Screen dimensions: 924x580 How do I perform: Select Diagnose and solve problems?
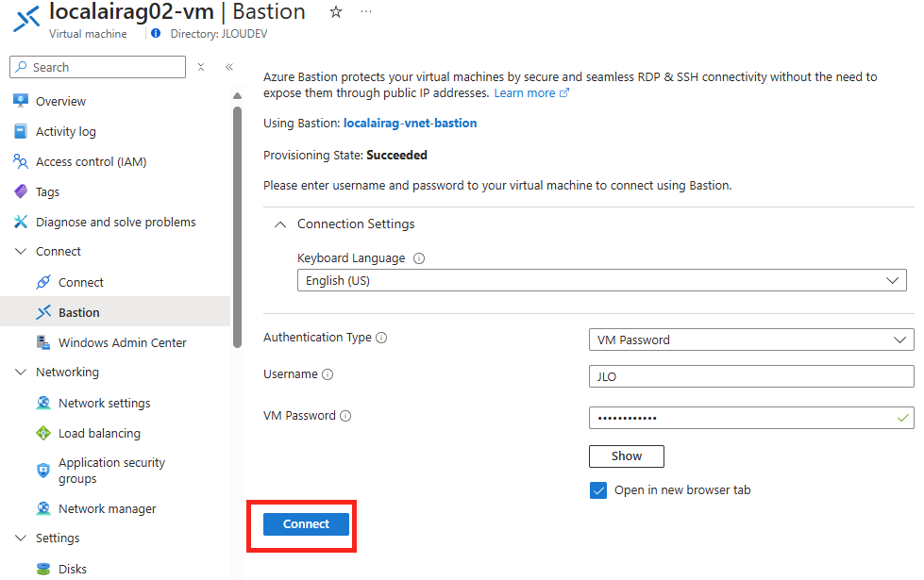pyautogui.click(x=115, y=222)
